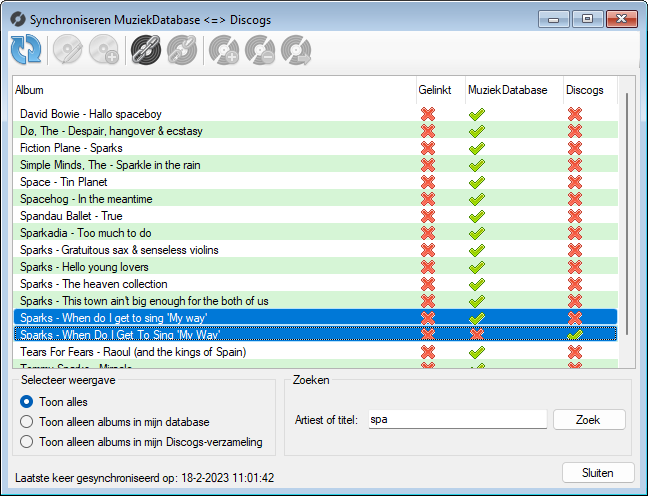Select Simple Minds, The - Sparkle in the rain
This screenshot has width=648, height=496.
[x=316, y=165]
